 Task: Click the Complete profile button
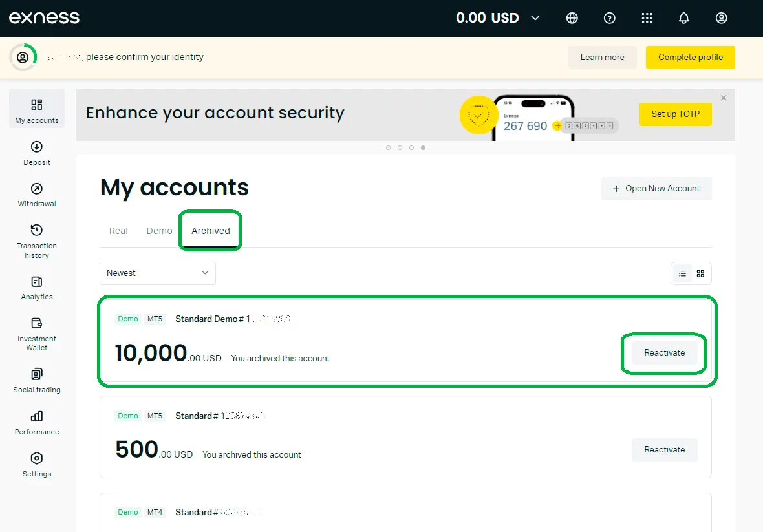tap(690, 57)
